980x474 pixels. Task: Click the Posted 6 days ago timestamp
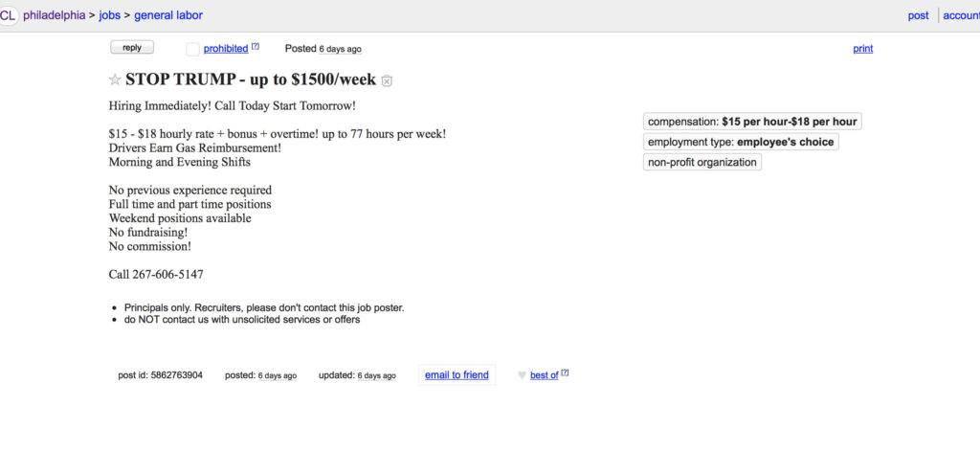340,50
